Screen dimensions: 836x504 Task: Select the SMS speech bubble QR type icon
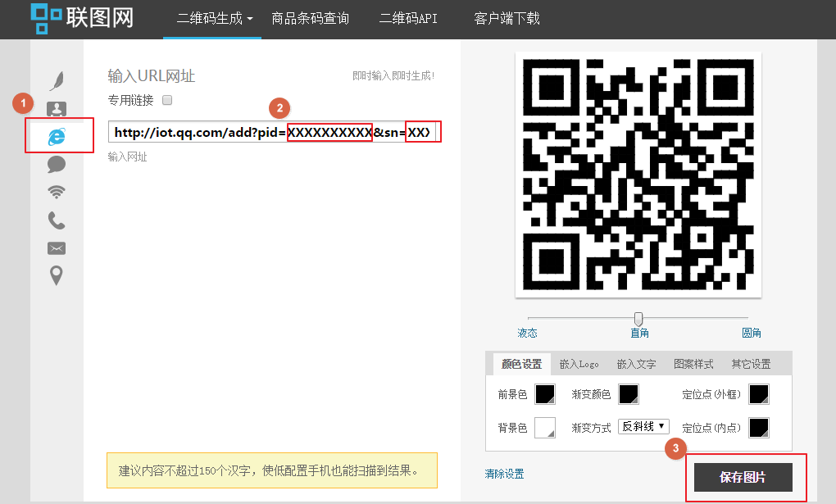pyautogui.click(x=57, y=164)
